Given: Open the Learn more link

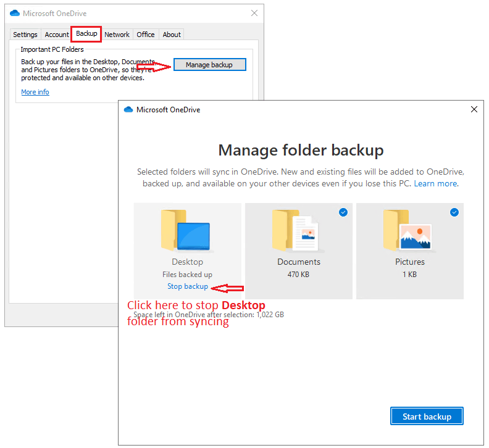Looking at the screenshot, I should coord(436,184).
